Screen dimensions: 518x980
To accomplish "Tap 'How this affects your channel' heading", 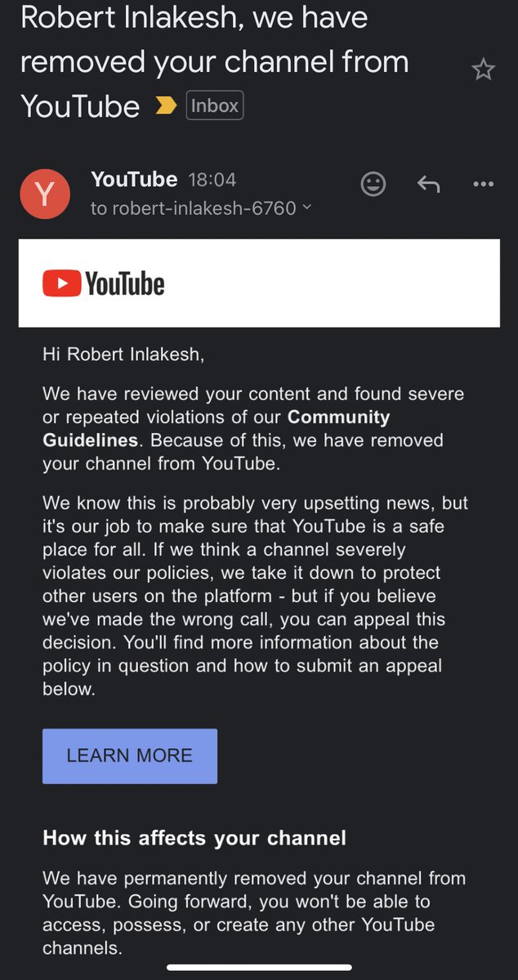I will pos(194,837).
